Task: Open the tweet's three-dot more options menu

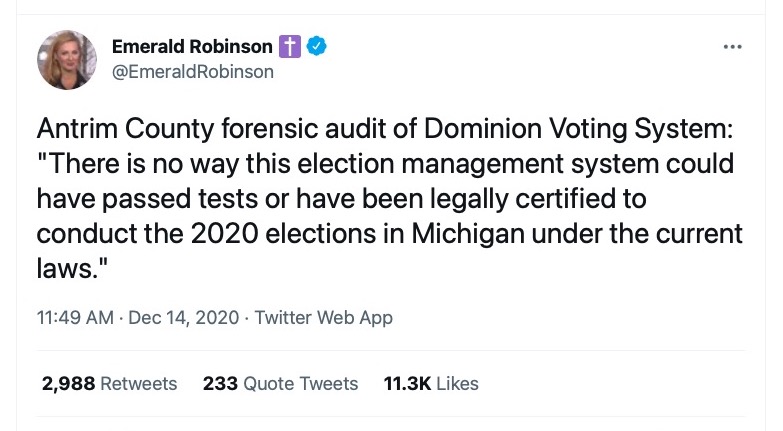Action: (x=732, y=47)
